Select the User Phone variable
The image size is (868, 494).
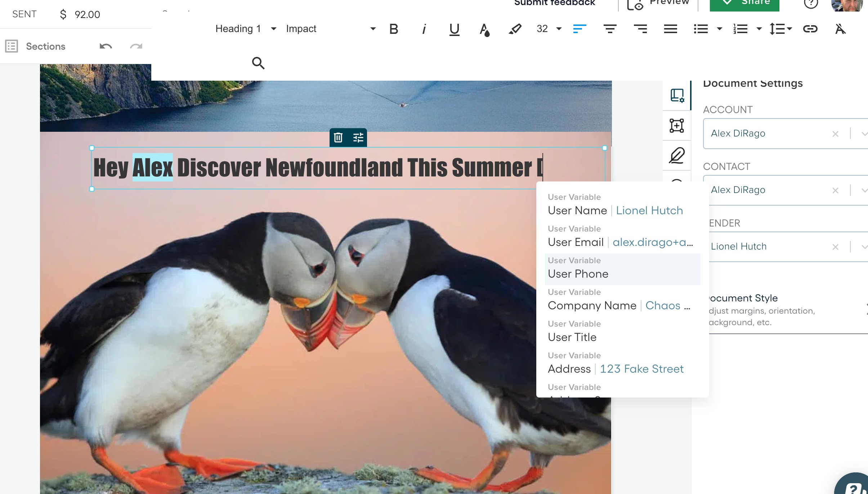tap(623, 269)
